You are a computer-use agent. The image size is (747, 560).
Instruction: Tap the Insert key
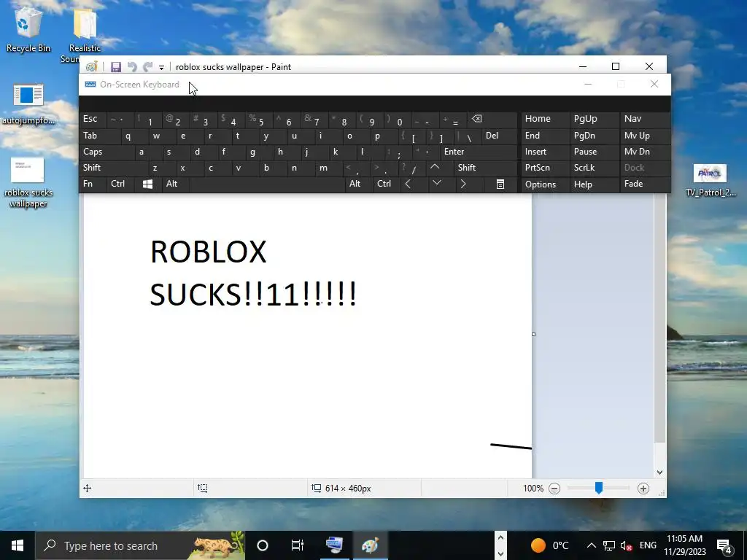pos(545,152)
